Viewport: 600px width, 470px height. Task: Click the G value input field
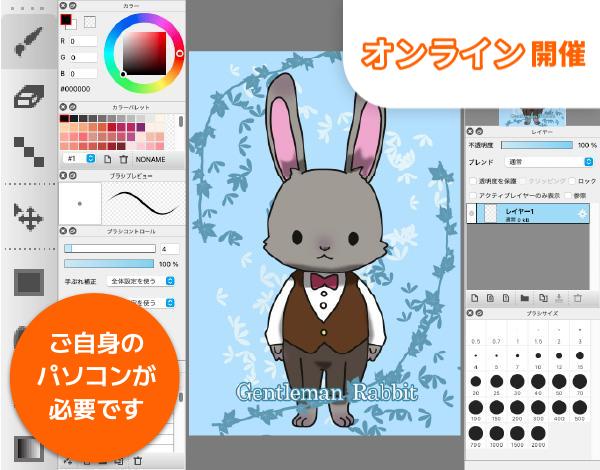tap(83, 57)
